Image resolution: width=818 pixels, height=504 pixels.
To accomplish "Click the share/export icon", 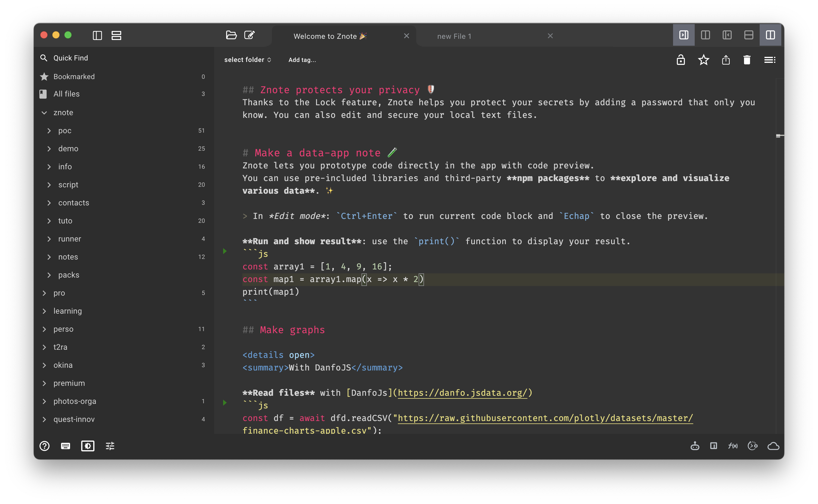I will 727,60.
